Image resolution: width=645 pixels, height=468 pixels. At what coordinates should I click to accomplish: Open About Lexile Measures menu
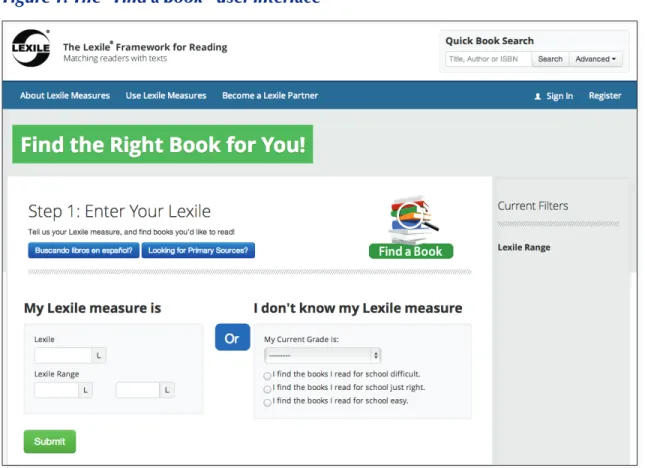pos(65,95)
